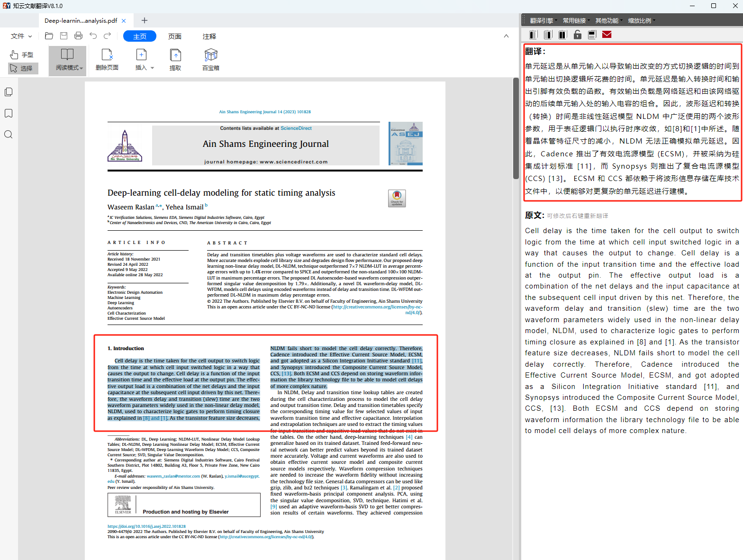The width and height of the screenshot is (743, 560).
Task: Open the bookmarks sidebar panel
Action: 9,113
